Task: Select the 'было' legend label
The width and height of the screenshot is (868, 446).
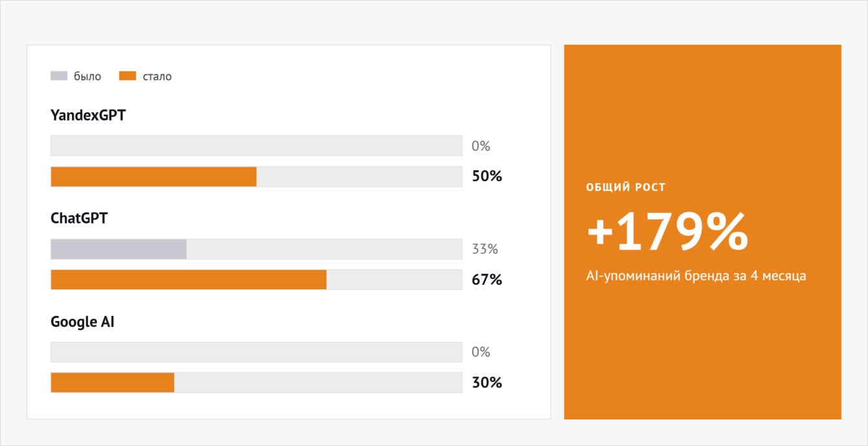Action: coord(87,76)
